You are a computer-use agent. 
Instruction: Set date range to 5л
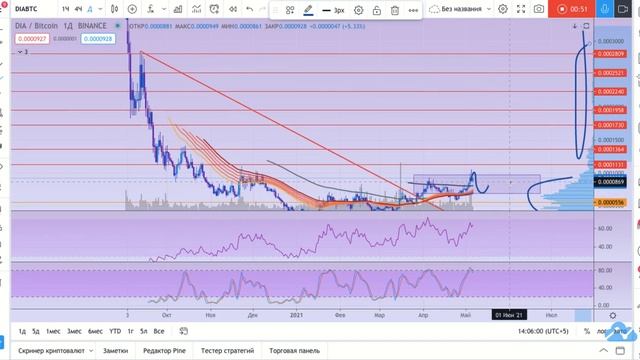pyautogui.click(x=144, y=331)
